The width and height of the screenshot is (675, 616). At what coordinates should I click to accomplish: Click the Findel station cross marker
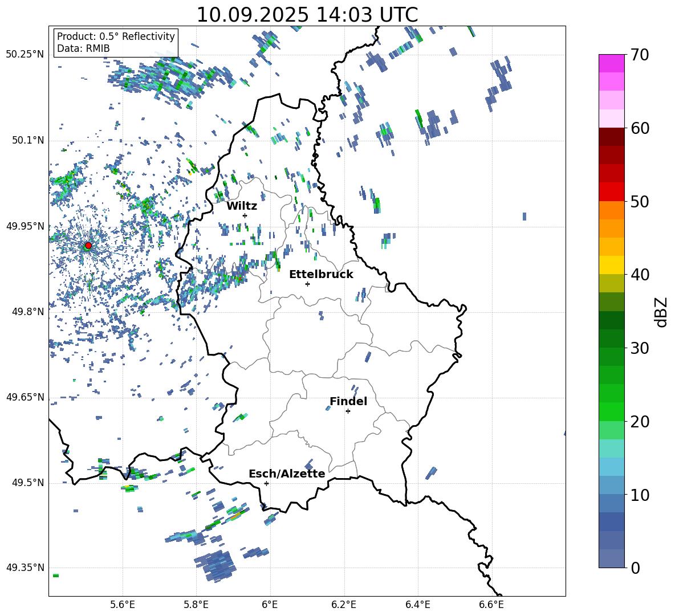pos(348,411)
